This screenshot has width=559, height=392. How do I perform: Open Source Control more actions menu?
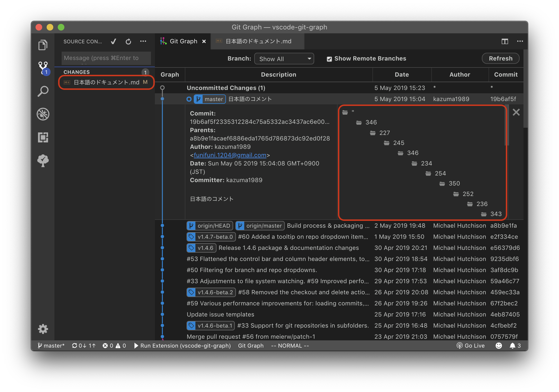[x=143, y=41]
